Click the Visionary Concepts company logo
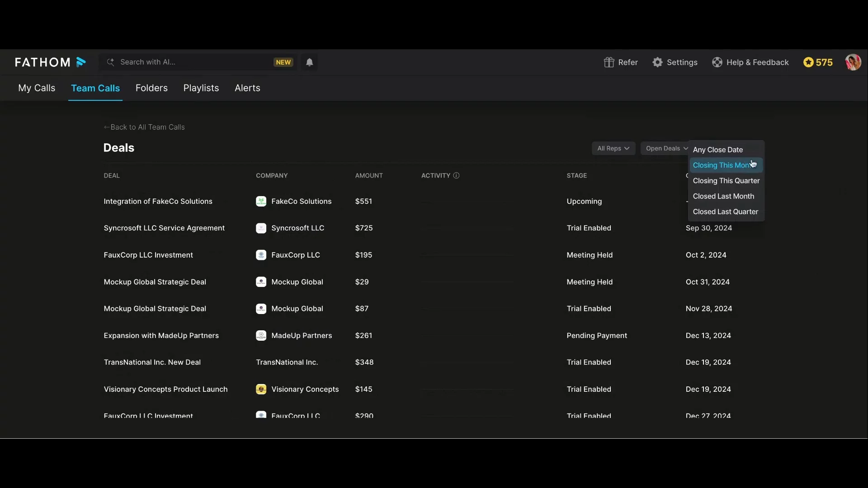 click(261, 389)
